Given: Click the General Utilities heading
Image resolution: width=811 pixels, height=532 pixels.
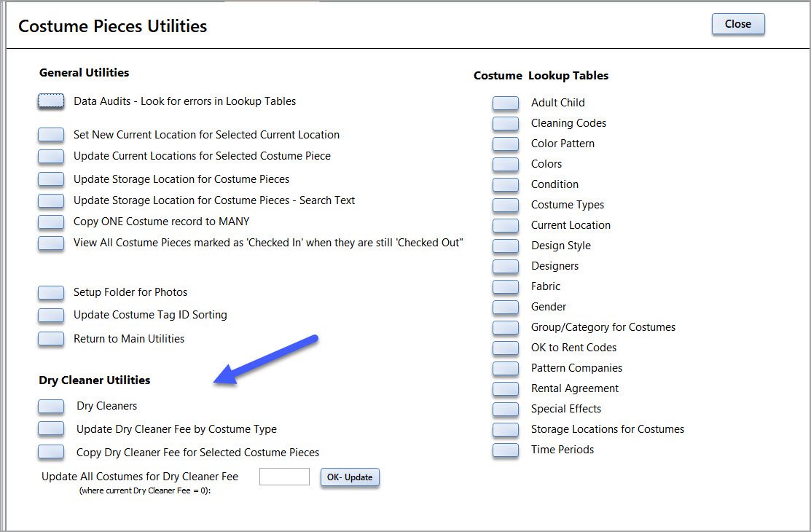Looking at the screenshot, I should (85, 72).
